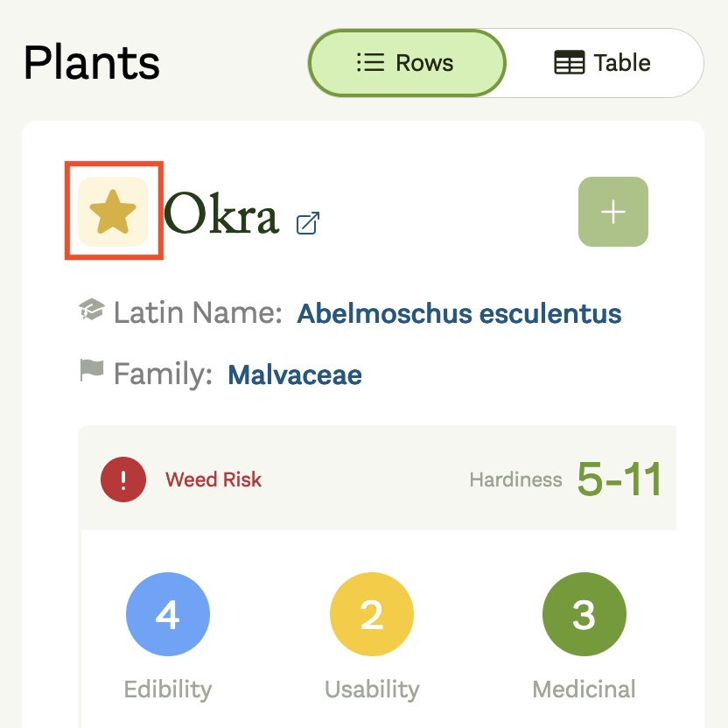Switch to Rows view
Image resolution: width=728 pixels, height=728 pixels.
407,63
